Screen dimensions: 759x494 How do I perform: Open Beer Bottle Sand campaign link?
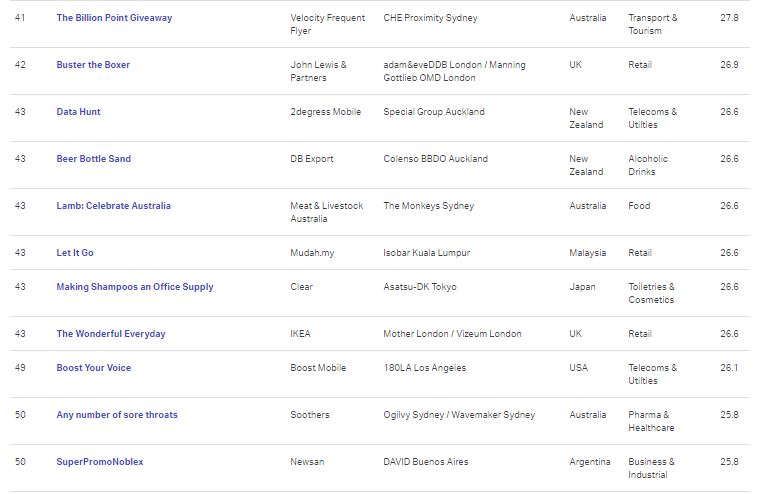click(93, 159)
